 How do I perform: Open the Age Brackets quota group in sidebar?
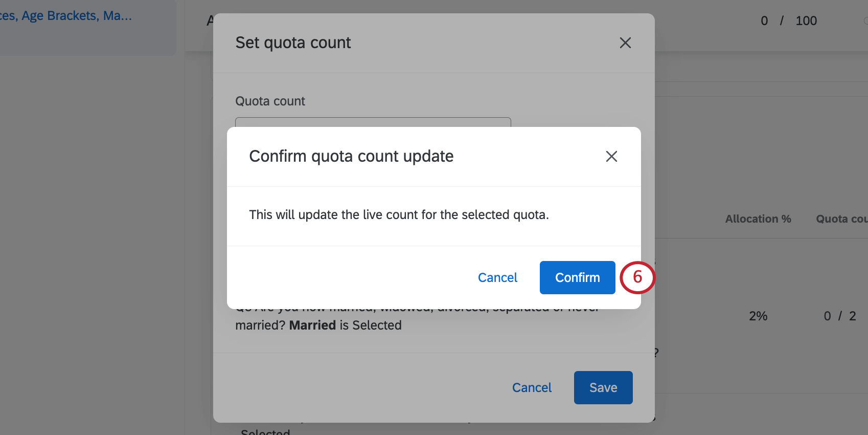pos(66,15)
